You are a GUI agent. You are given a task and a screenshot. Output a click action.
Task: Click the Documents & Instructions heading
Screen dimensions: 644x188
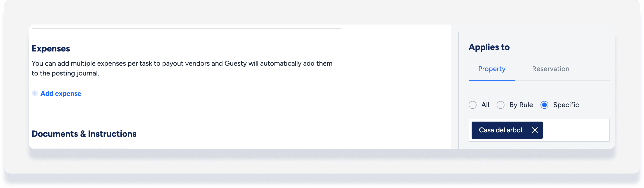[84, 134]
